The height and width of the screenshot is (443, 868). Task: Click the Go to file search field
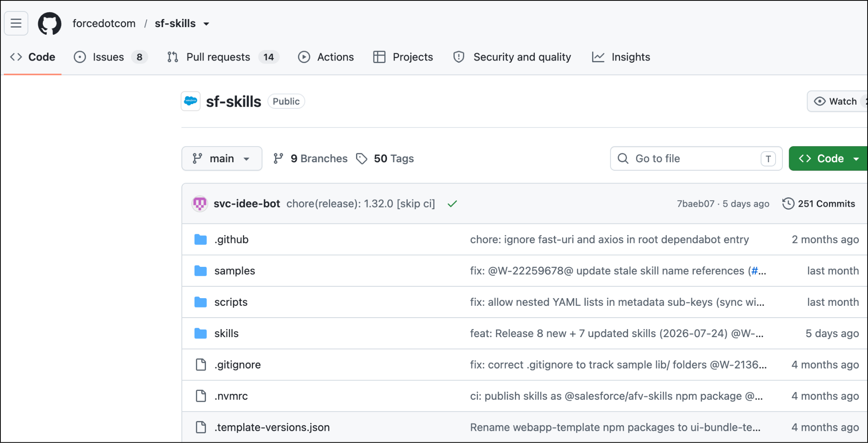pyautogui.click(x=696, y=158)
